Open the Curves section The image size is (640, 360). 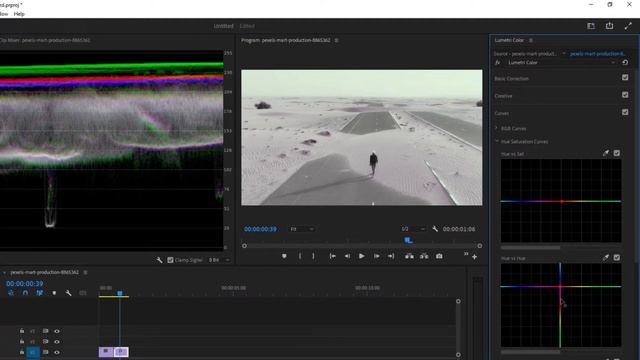(x=501, y=113)
